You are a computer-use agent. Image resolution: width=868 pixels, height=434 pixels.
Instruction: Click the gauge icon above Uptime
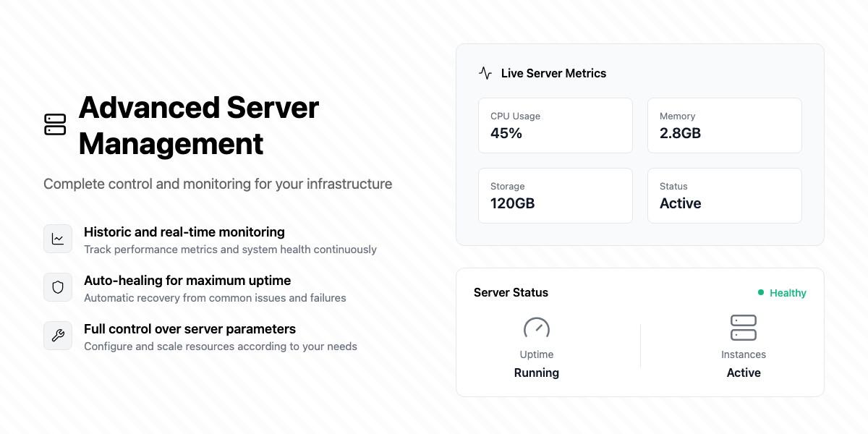pyautogui.click(x=537, y=328)
